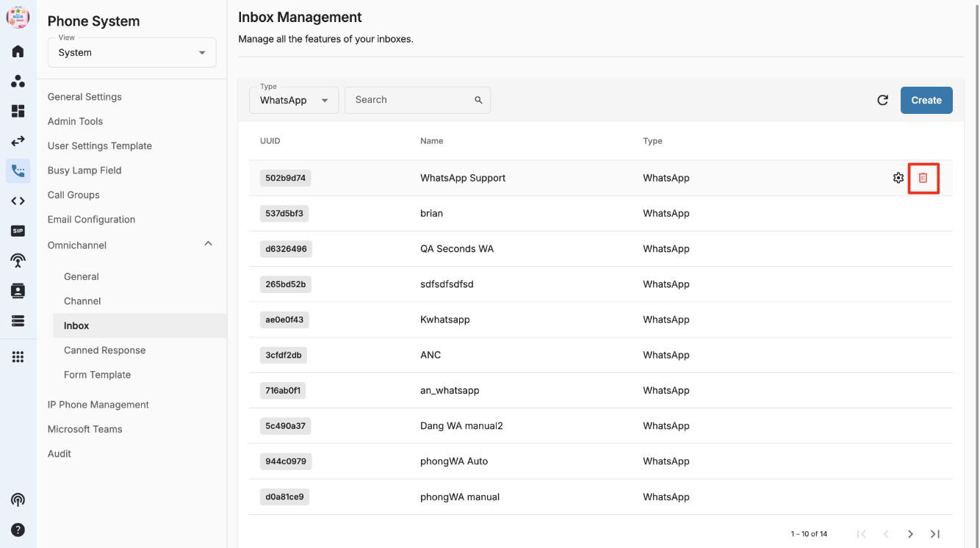Viewport: 980px width, 548px height.
Task: Open the Type WhatsApp dropdown
Action: [294, 100]
